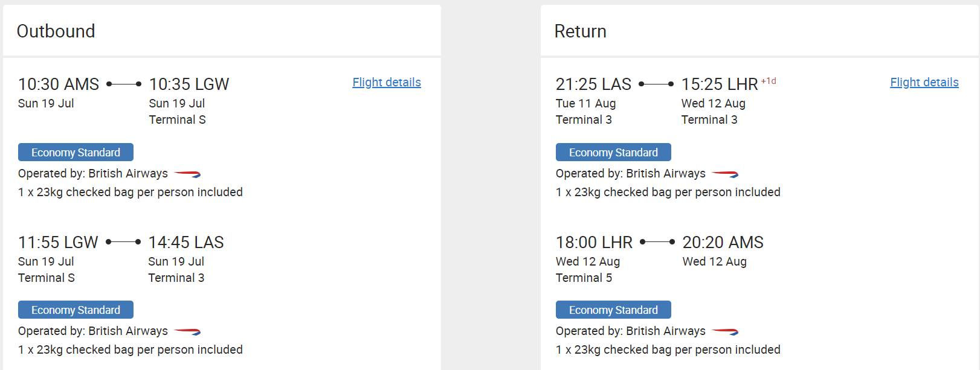Click the route arrow between AMS and LGW

(124, 84)
